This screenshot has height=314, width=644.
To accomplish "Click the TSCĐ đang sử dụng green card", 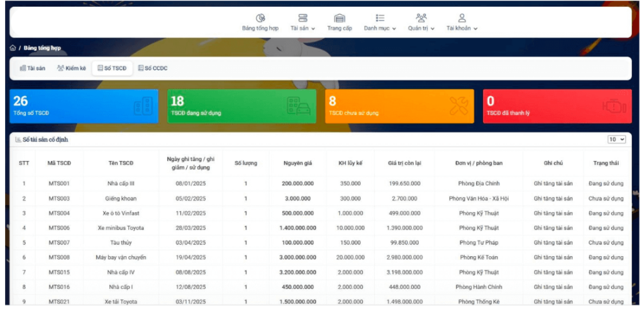I will (x=241, y=106).
